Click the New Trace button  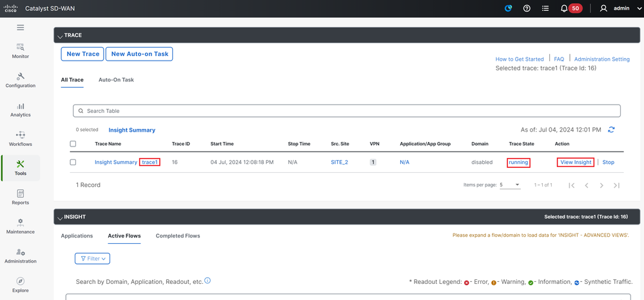click(83, 54)
